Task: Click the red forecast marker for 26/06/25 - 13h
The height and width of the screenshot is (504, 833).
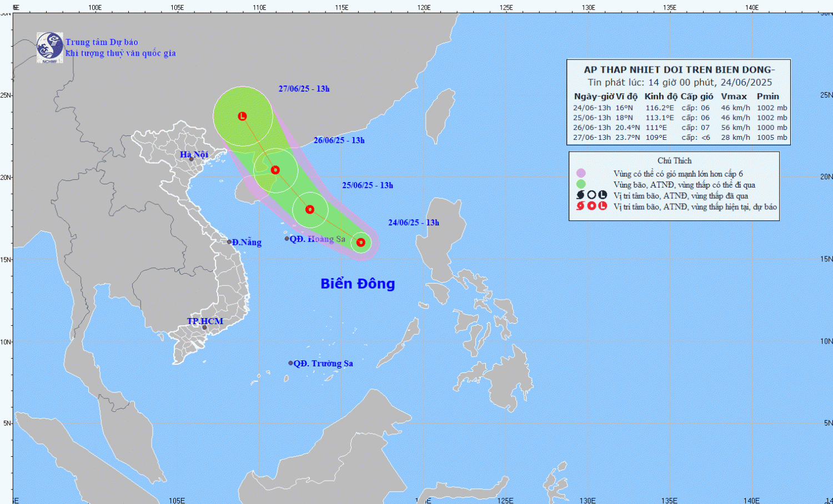Action: [x=275, y=170]
